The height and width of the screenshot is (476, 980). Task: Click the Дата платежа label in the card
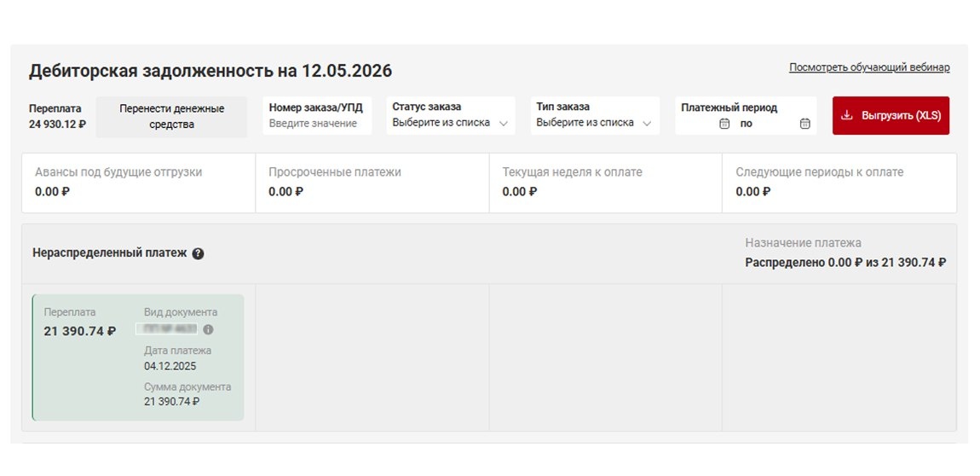point(177,351)
